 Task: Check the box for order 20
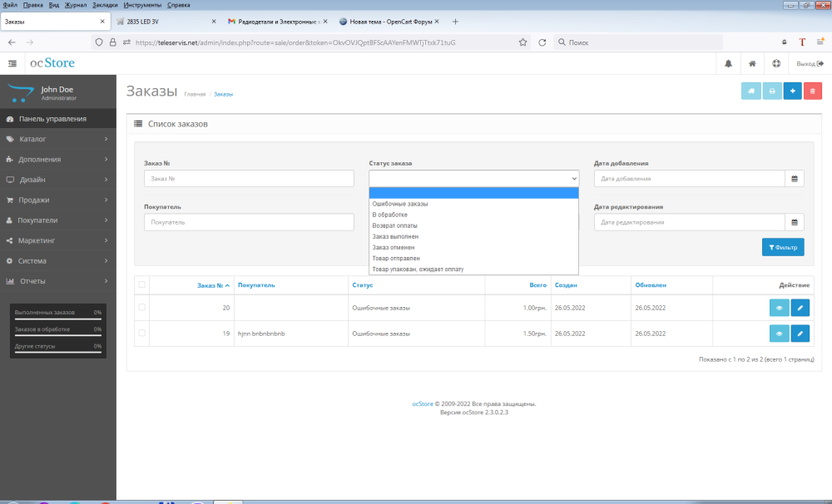(x=141, y=307)
